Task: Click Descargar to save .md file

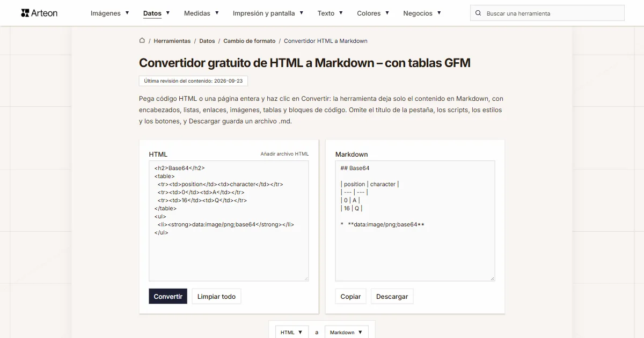Action: click(x=392, y=296)
